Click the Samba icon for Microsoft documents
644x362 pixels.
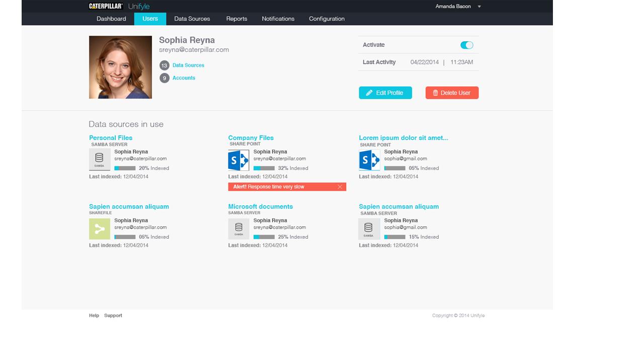[238, 228]
